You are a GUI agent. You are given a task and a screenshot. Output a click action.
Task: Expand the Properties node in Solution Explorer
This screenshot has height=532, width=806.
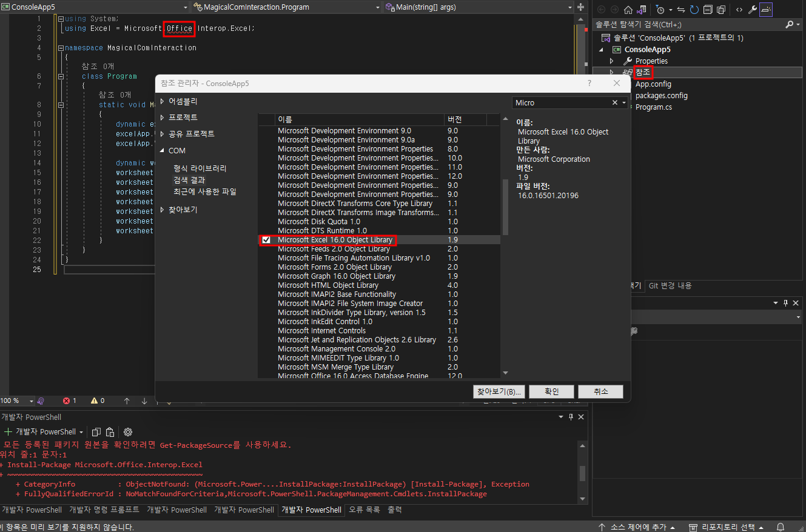[x=611, y=61]
